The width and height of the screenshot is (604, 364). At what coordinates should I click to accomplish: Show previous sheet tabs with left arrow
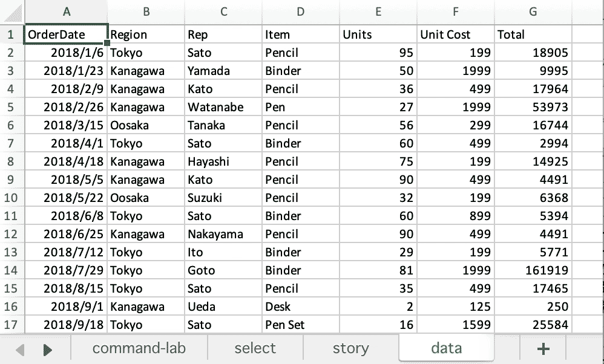tap(20, 349)
